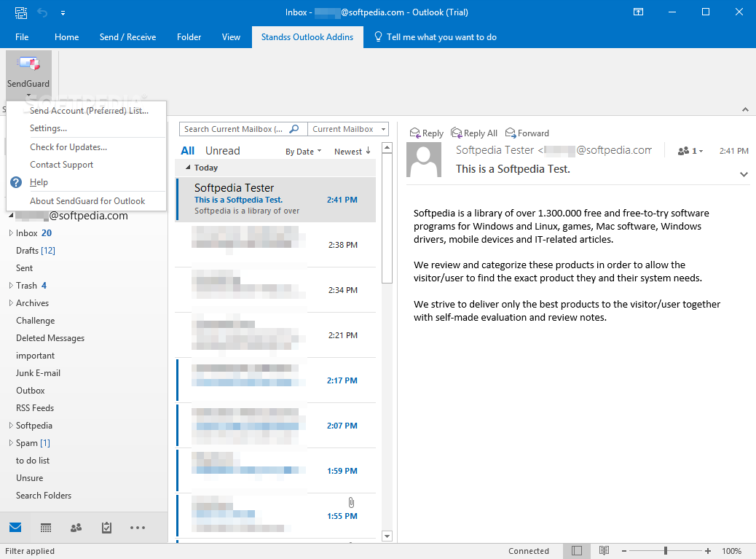Click the Ribbon Display Options icon
Viewport: 756px width, 559px height.
638,12
